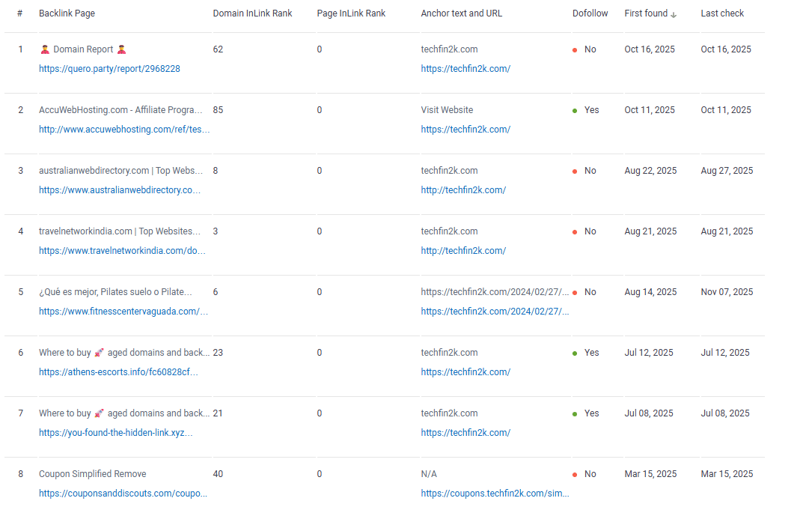Viewport: 812px width, 522px height.
Task: Click the Last check column header
Action: pos(722,13)
